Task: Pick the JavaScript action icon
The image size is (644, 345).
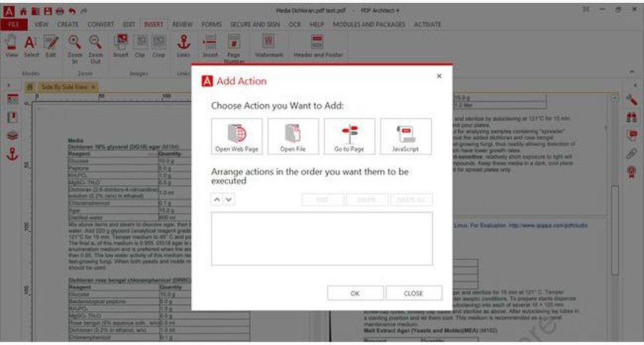Action: (x=405, y=136)
